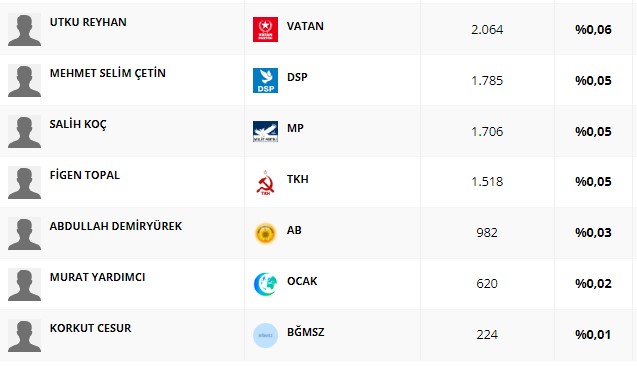Select the OCAK party name text

[302, 281]
